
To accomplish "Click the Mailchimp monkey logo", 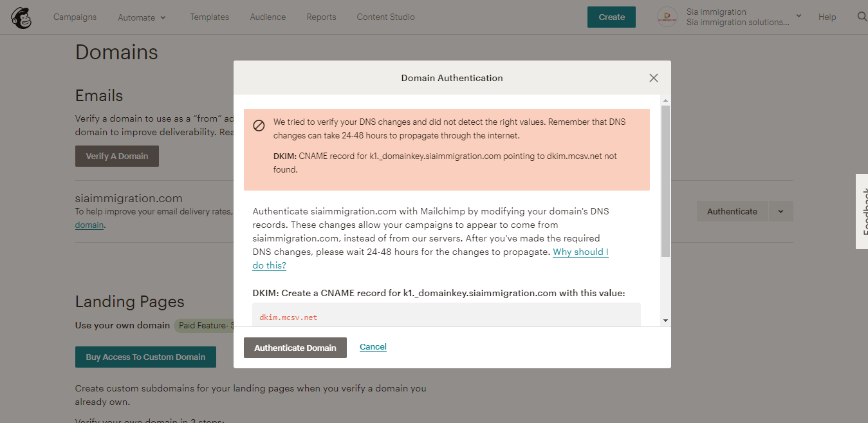I will (x=21, y=17).
